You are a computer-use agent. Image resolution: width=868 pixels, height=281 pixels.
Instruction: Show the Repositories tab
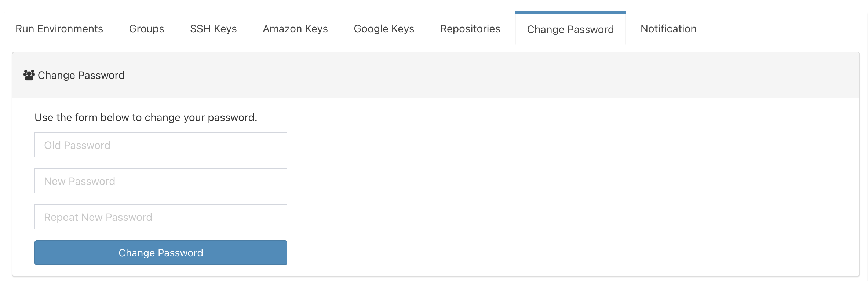click(x=470, y=29)
